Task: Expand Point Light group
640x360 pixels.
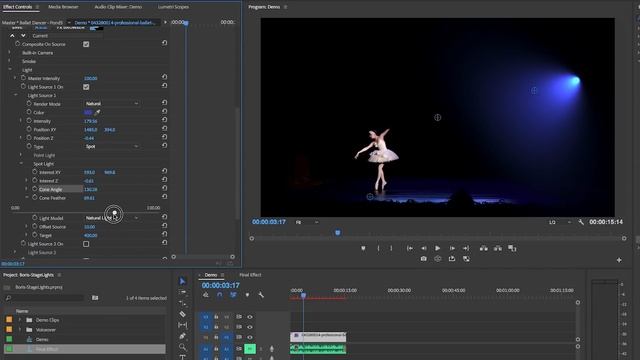Action: click(21, 155)
